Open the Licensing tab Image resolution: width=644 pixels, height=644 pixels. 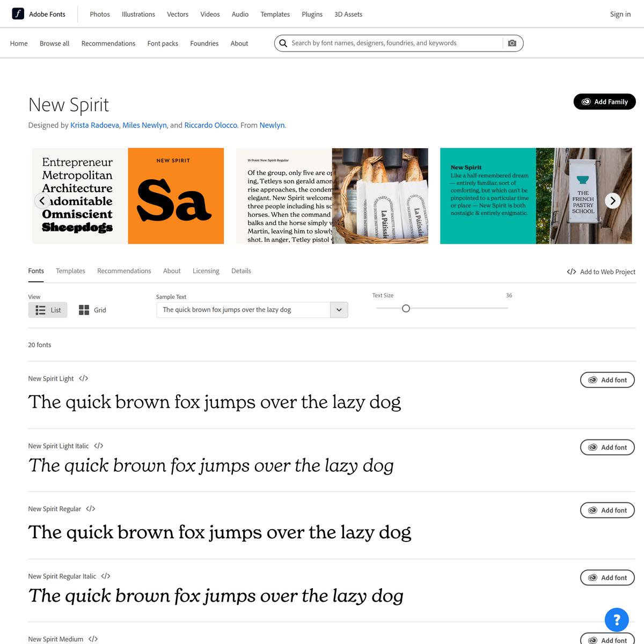click(x=206, y=271)
